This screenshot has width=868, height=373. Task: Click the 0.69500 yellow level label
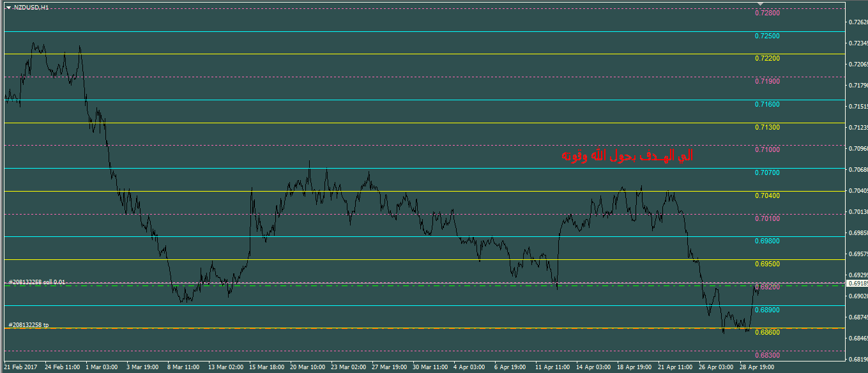[x=767, y=264]
